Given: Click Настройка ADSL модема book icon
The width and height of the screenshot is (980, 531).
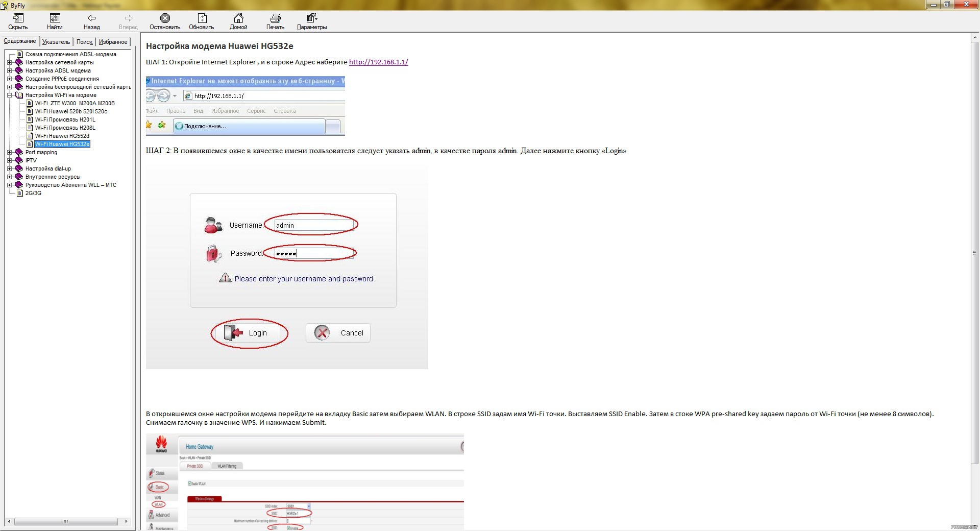Looking at the screenshot, I should pyautogui.click(x=19, y=70).
